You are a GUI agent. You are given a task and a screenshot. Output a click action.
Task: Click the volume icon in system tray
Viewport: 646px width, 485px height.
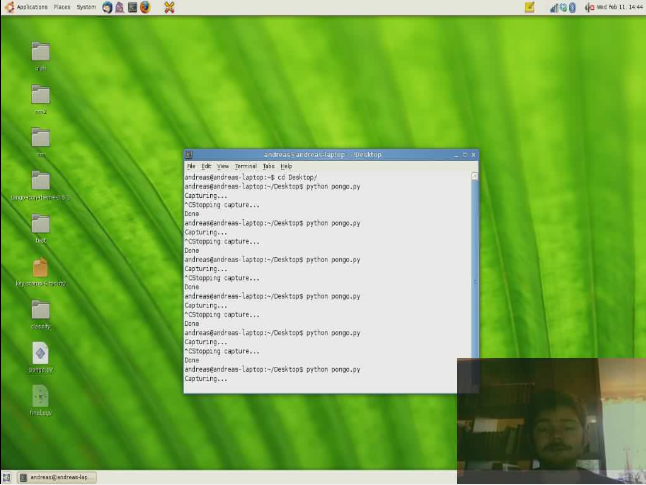click(x=589, y=7)
